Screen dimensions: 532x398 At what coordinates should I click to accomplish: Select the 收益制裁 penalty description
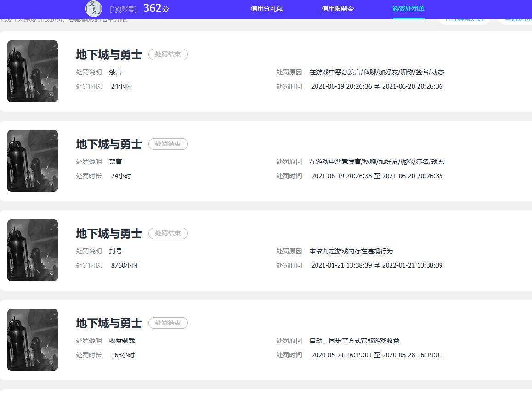(122, 341)
